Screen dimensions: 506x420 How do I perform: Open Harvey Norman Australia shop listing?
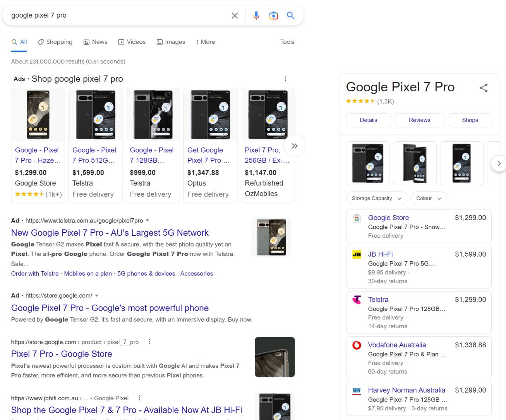point(407,390)
